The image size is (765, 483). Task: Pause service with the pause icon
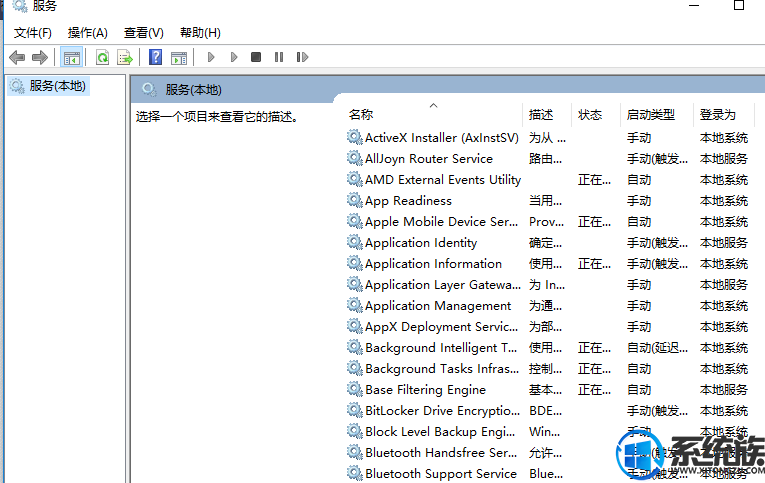(279, 57)
